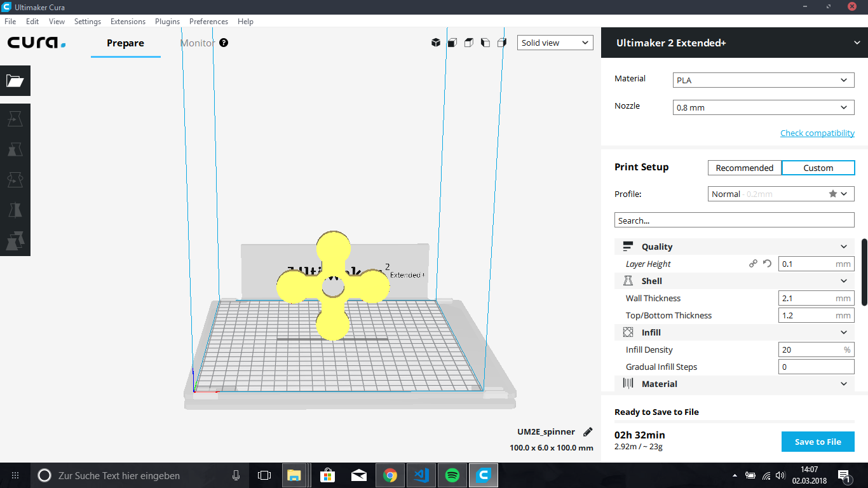Image resolution: width=868 pixels, height=488 pixels.
Task: Open Spotify from the taskbar
Action: coord(452,475)
